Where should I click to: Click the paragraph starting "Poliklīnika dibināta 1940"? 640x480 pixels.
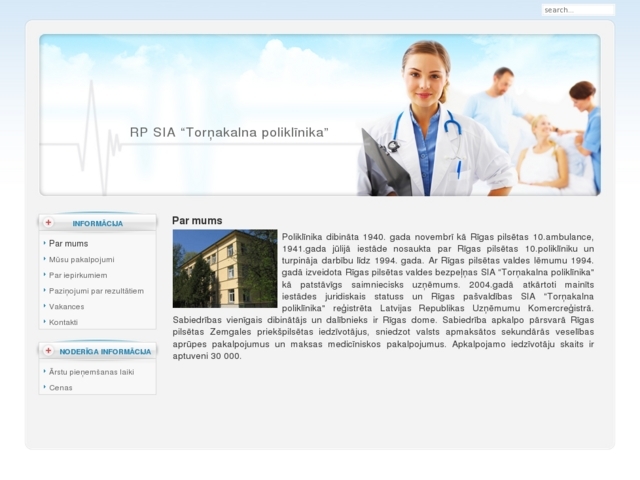coord(383,296)
